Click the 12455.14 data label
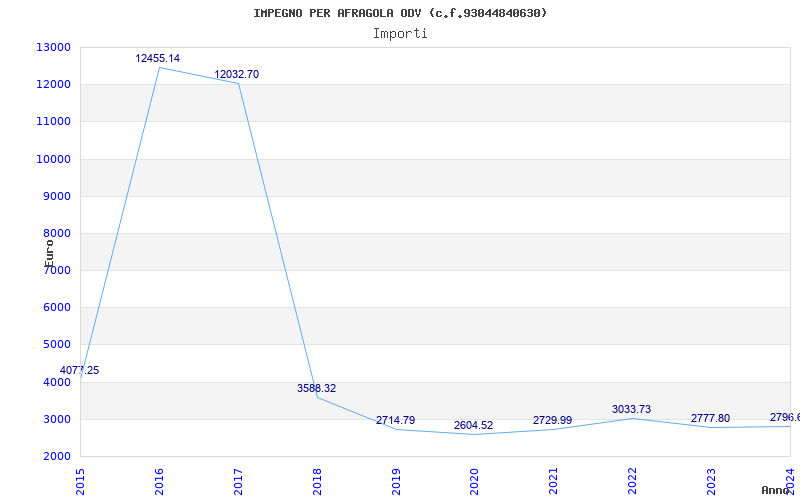The width and height of the screenshot is (800, 500). [158, 58]
